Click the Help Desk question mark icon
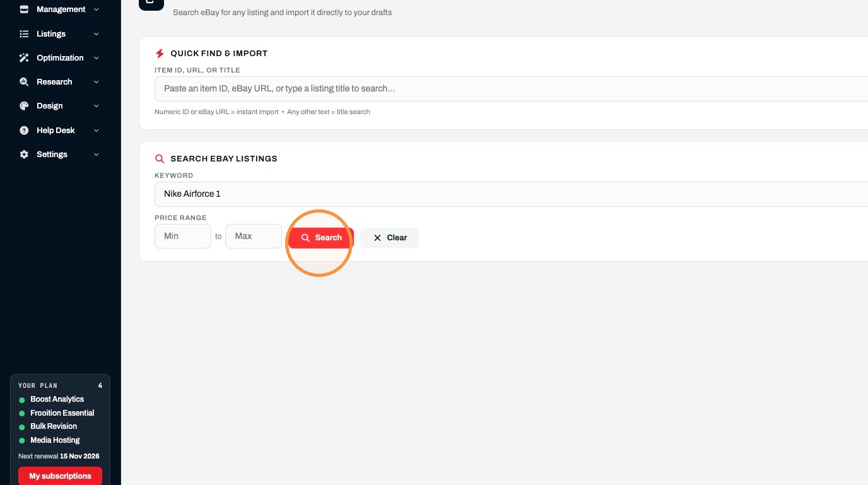868x485 pixels. (x=24, y=131)
